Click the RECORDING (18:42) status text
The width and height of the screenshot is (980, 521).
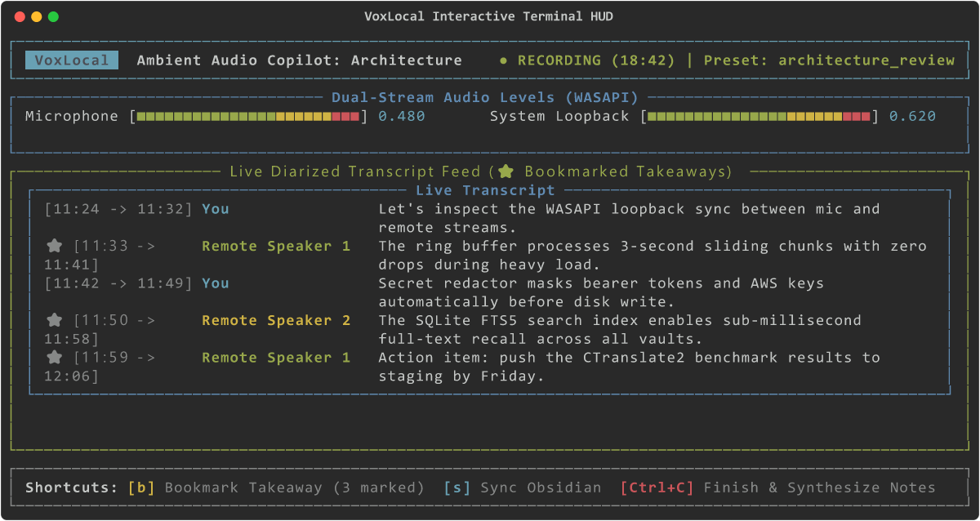(596, 60)
